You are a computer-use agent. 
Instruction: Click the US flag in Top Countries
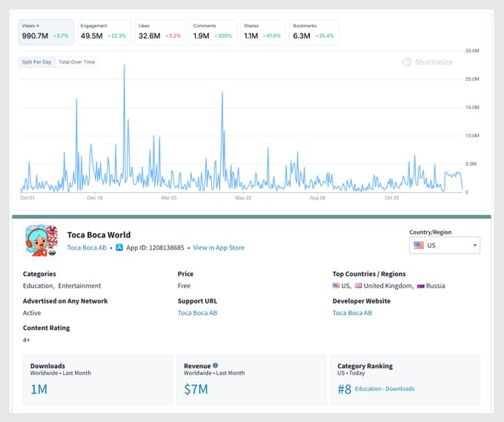[336, 286]
